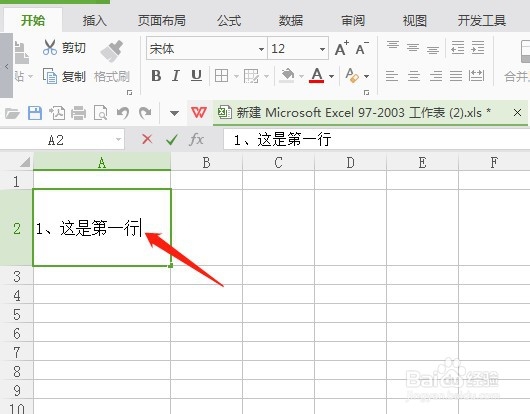Center text horizontally
The image size is (530, 414).
(x=414, y=76)
